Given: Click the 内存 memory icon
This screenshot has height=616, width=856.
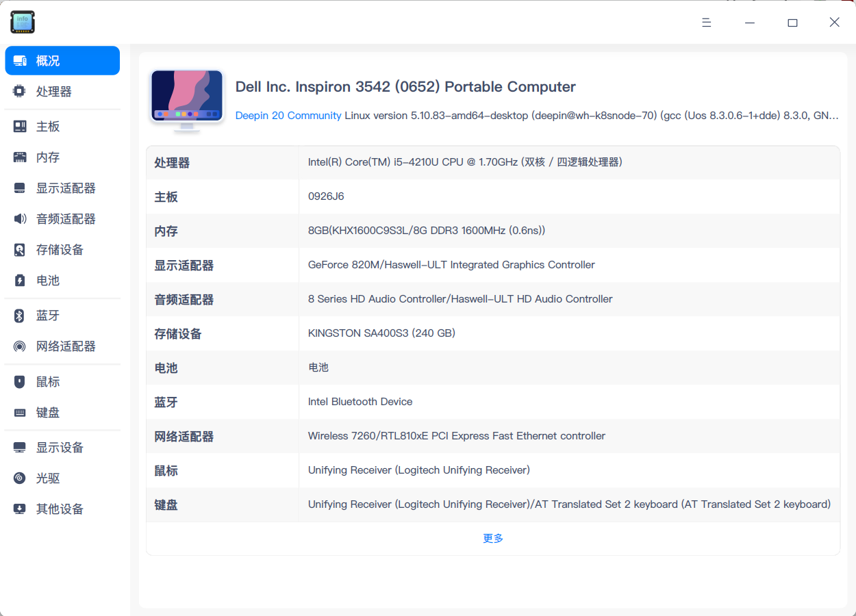Looking at the screenshot, I should click(x=20, y=157).
